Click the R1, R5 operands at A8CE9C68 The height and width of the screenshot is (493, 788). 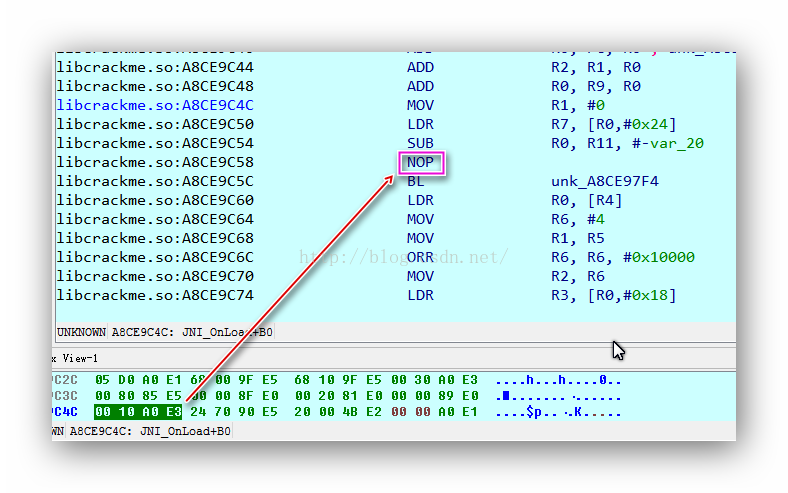click(x=578, y=238)
